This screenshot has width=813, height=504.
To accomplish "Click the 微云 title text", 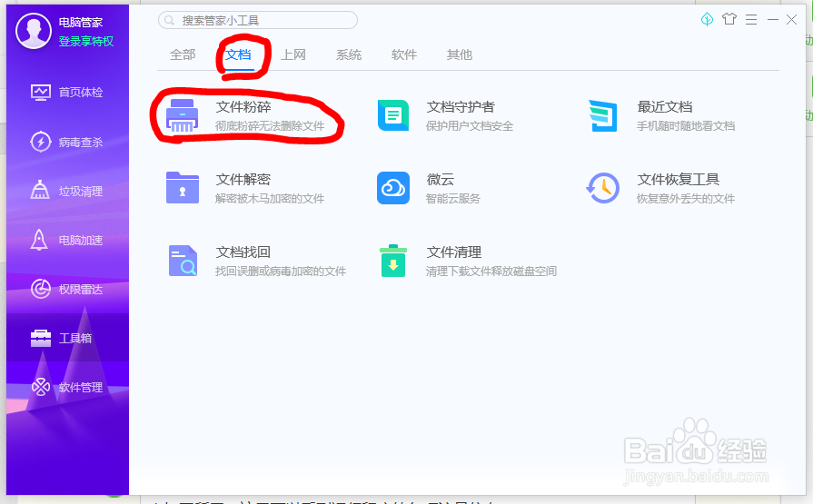I will pos(441,180).
